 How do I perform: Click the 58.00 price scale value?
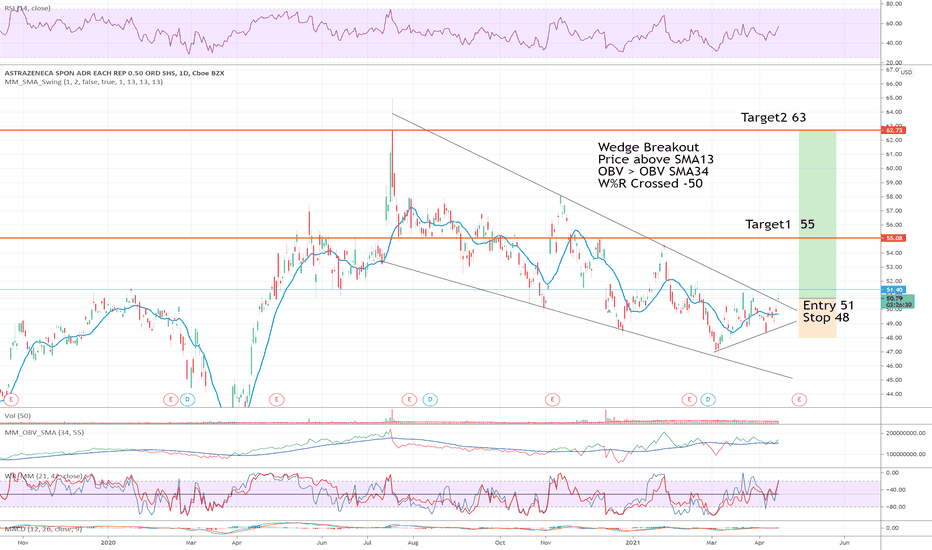click(894, 196)
